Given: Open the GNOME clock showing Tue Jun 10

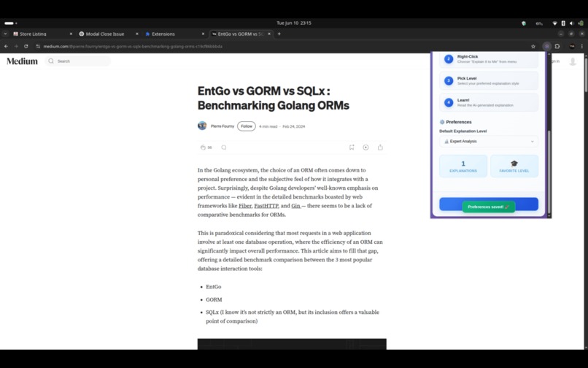Looking at the screenshot, I should (x=294, y=23).
